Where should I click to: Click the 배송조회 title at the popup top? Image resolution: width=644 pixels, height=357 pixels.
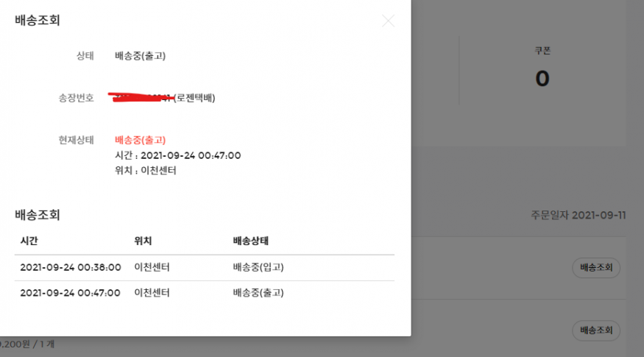tap(38, 21)
